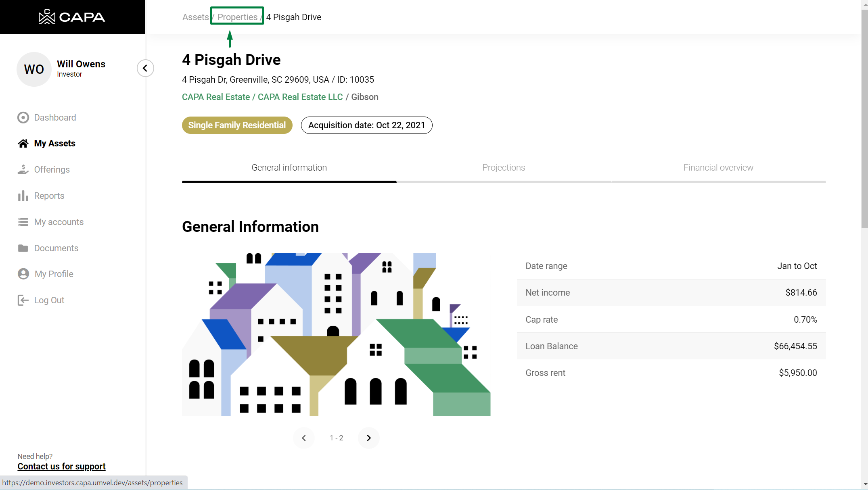Click the My Profile person icon
This screenshot has width=868, height=490.
tap(23, 274)
